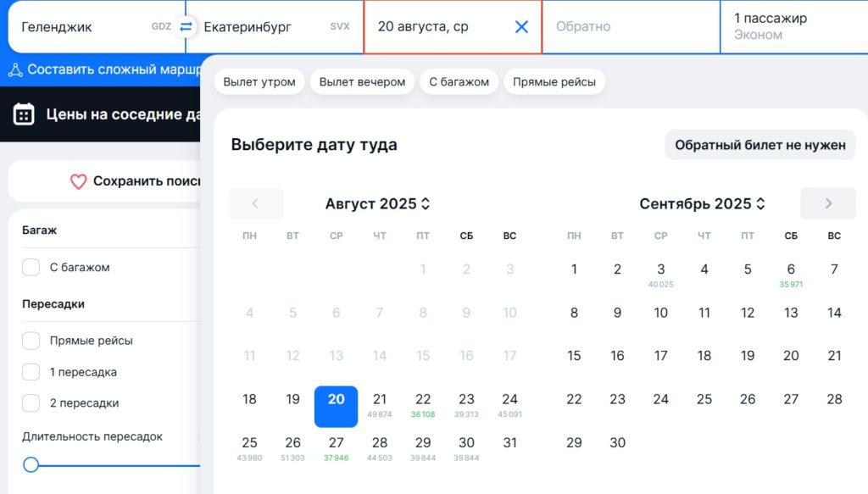868x494 pixels.
Task: Click the calendar icon near Цены на соседние даты
Action: coord(25,113)
